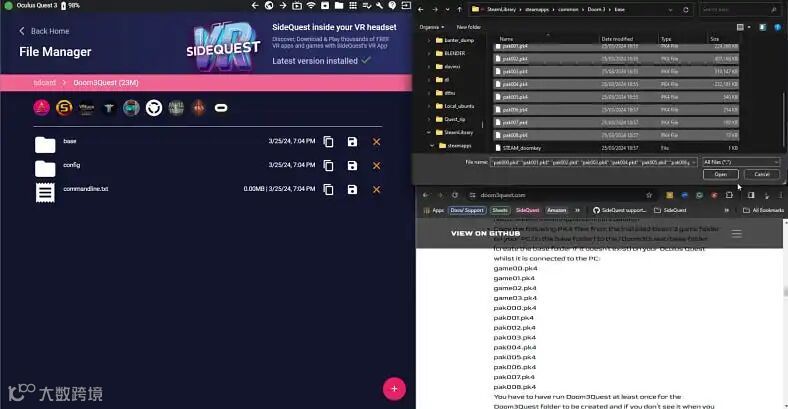788x409 pixels.
Task: Click SideQuest's forward arrow icon
Action: 283,6
